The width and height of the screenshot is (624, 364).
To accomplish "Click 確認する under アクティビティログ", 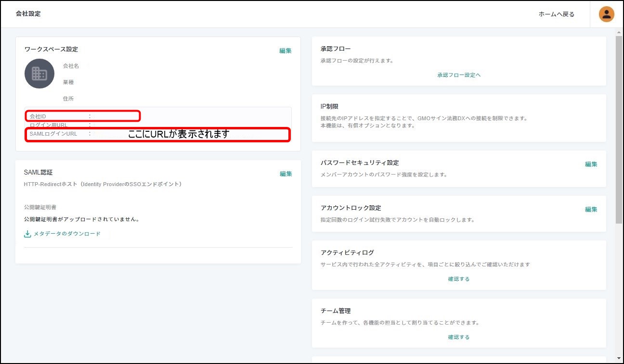I will click(458, 279).
